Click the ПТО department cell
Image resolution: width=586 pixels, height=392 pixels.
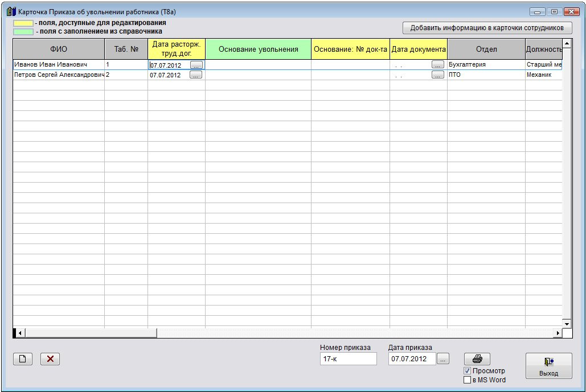point(486,75)
